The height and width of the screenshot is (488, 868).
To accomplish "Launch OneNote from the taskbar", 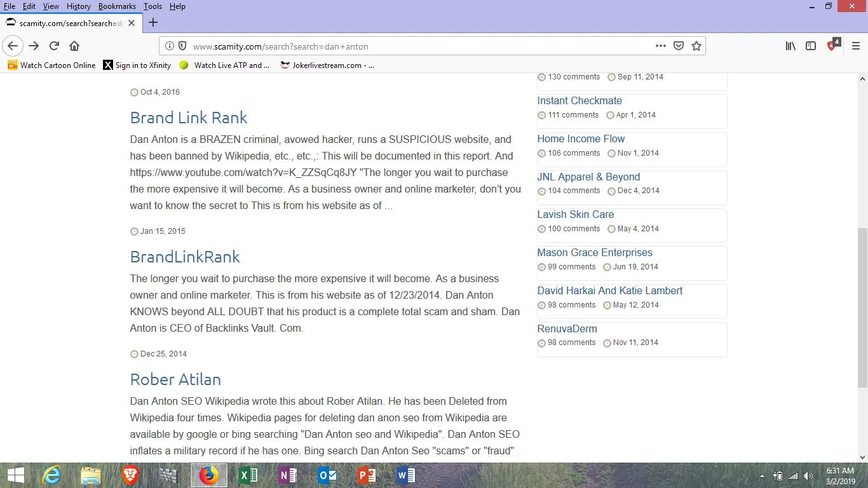I will point(288,475).
